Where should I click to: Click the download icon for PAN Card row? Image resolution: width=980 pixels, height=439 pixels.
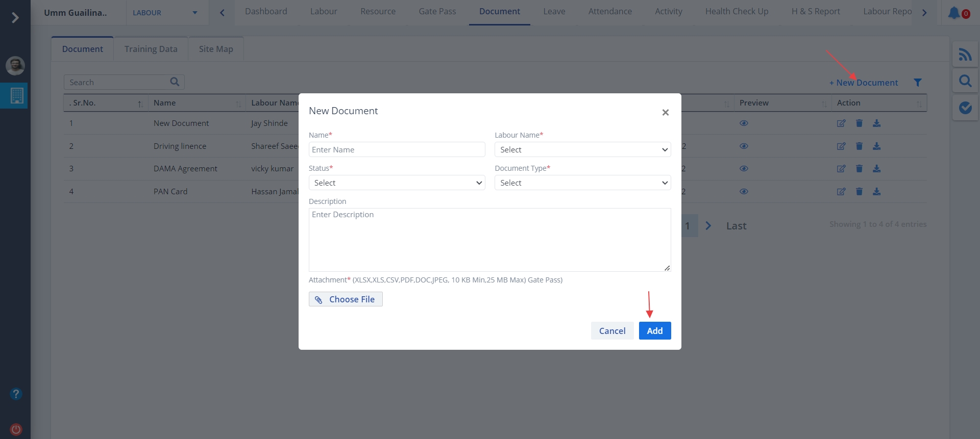coord(876,192)
